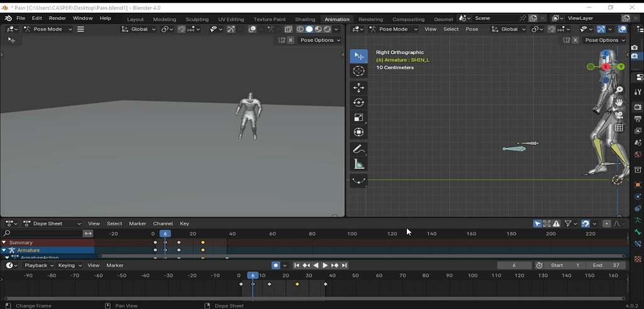Click the zoom magnifier icon in the right viewport
The image size is (644, 309).
(619, 89)
